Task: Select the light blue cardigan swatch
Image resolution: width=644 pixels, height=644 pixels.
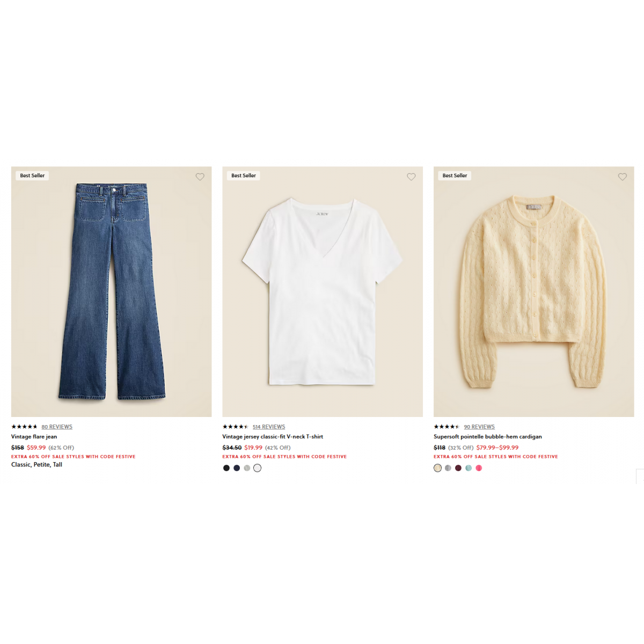Action: (x=469, y=468)
